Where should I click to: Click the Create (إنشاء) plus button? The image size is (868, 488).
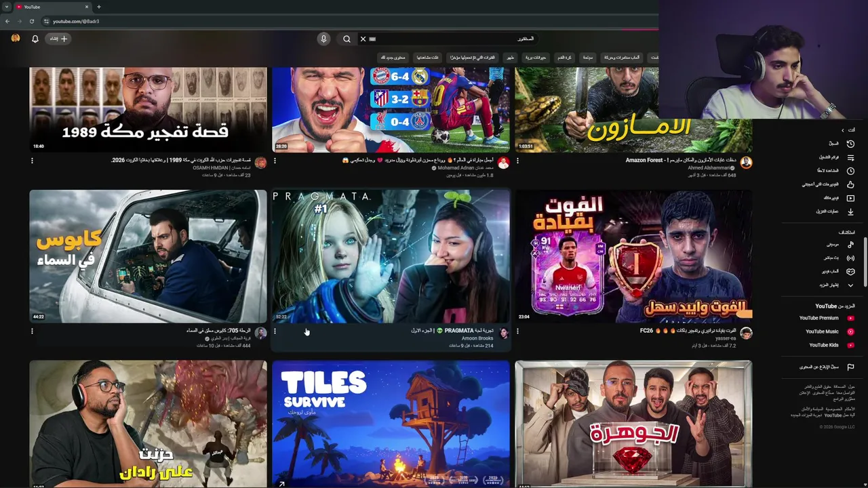point(58,39)
